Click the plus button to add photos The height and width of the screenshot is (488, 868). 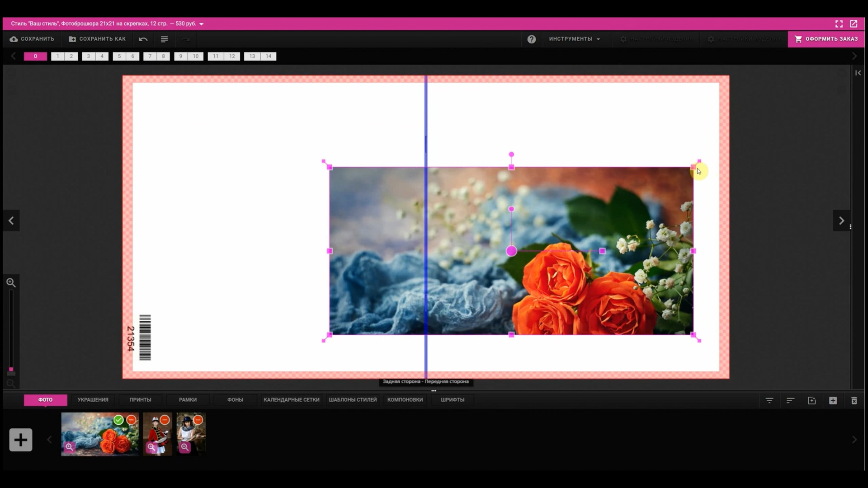[x=21, y=440]
